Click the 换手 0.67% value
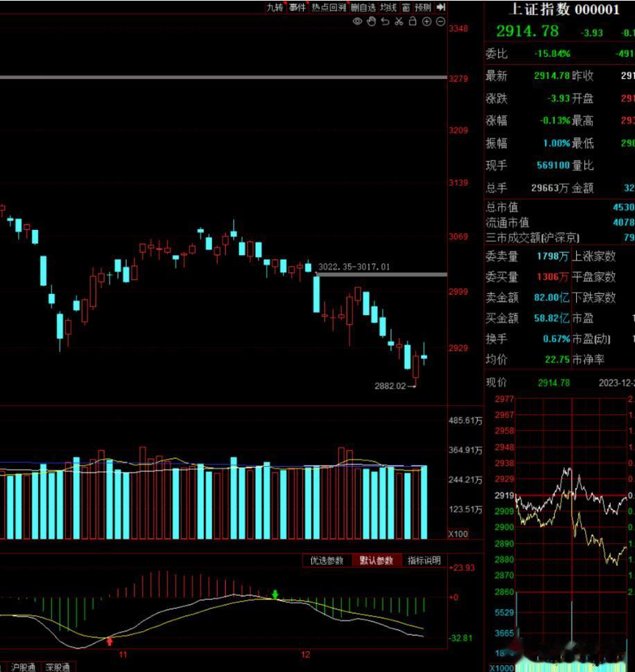Viewport: 635px width, 672px height. tap(557, 339)
